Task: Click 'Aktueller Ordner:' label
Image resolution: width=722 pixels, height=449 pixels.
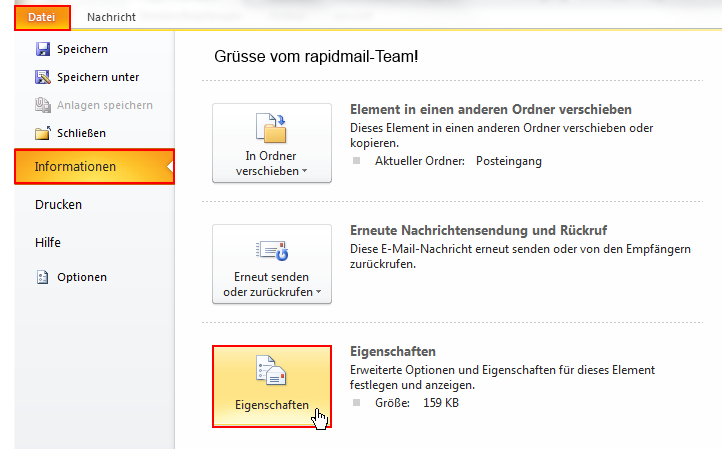Action: click(419, 161)
